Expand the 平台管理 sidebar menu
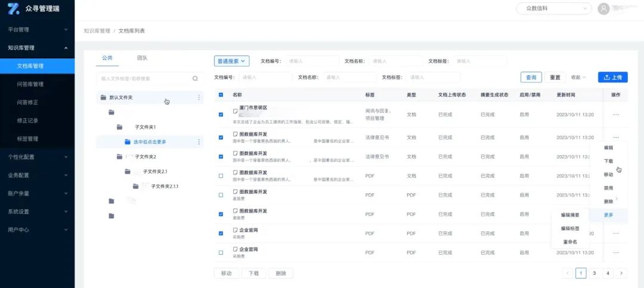644x288 pixels. click(x=38, y=30)
